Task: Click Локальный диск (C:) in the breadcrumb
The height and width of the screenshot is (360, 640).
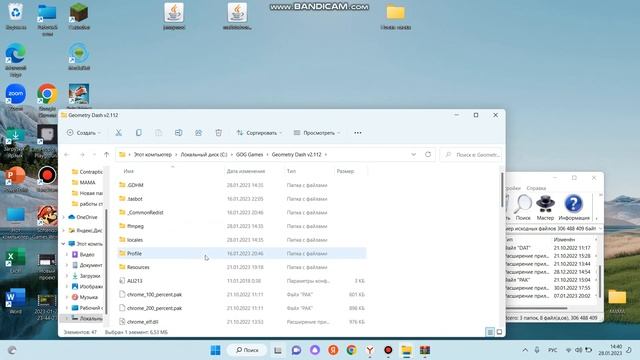Action: (204, 155)
